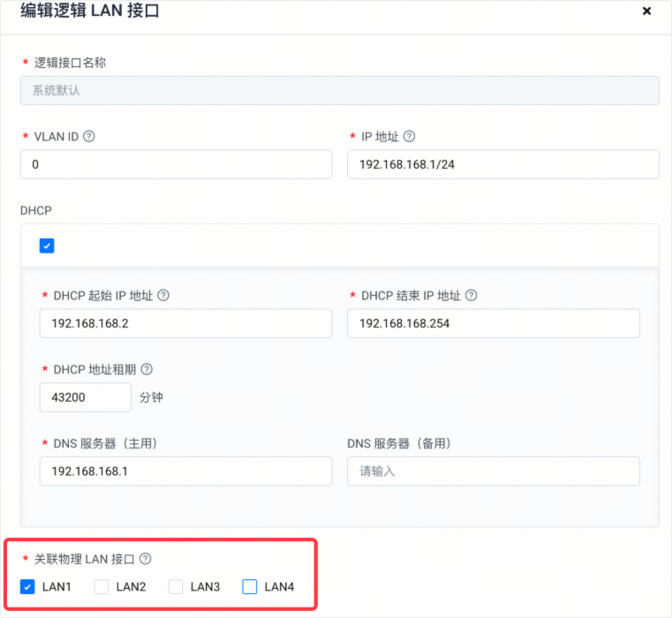
Task: Click the DHCP 结束 IP 地址 field
Action: pyautogui.click(x=494, y=323)
